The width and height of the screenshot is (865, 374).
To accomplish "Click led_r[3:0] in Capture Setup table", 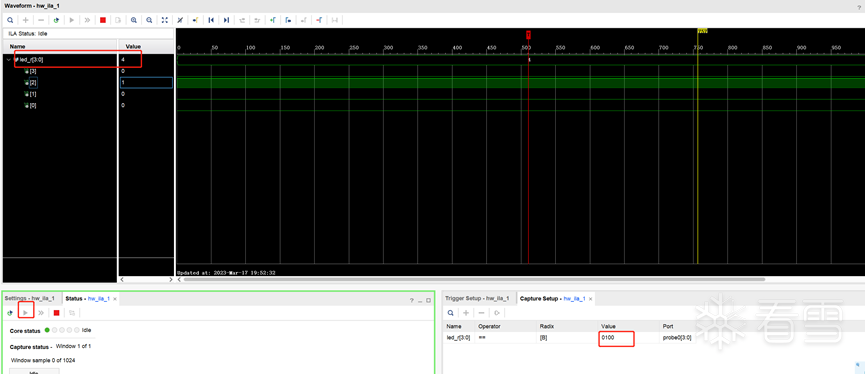I will click(x=458, y=338).
